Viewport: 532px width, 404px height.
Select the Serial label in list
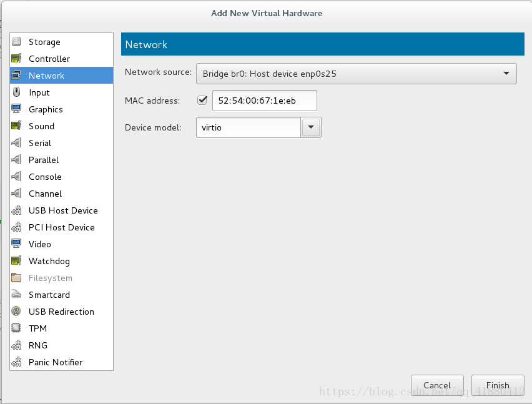pos(40,143)
